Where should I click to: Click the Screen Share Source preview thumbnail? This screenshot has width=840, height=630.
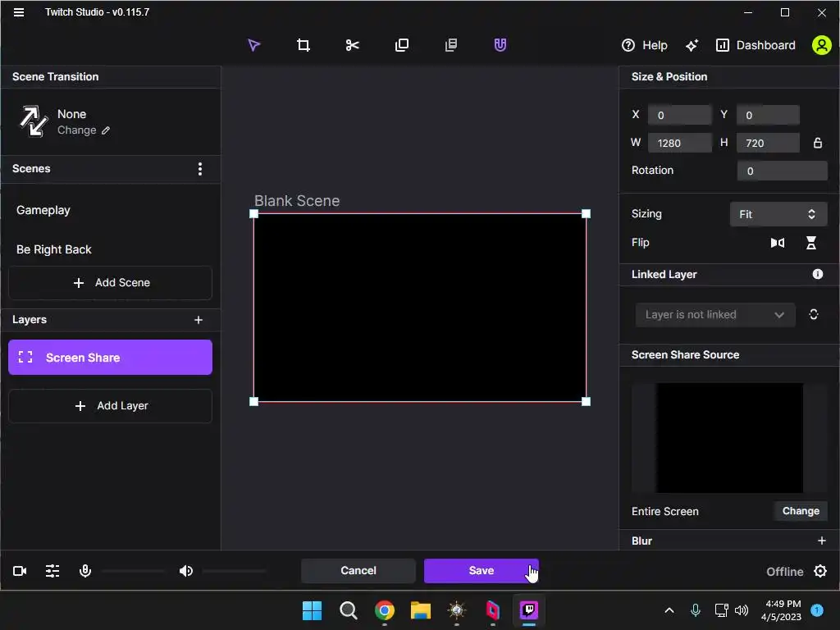pos(729,438)
